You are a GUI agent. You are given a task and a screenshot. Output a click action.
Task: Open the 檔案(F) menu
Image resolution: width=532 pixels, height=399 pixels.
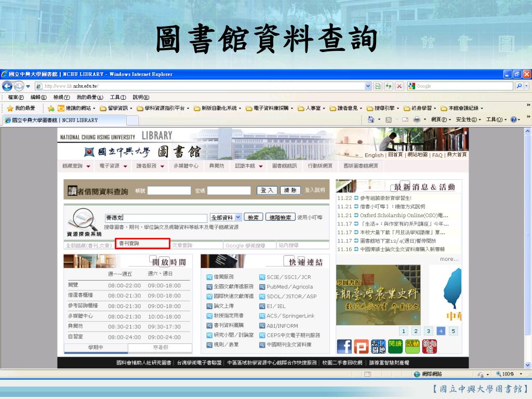16,97
